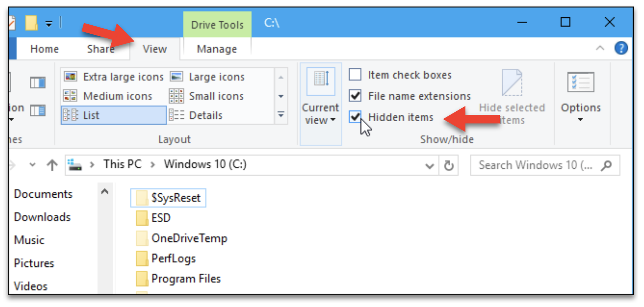Select the PerfLogs folder
644x307 pixels.
point(166,258)
